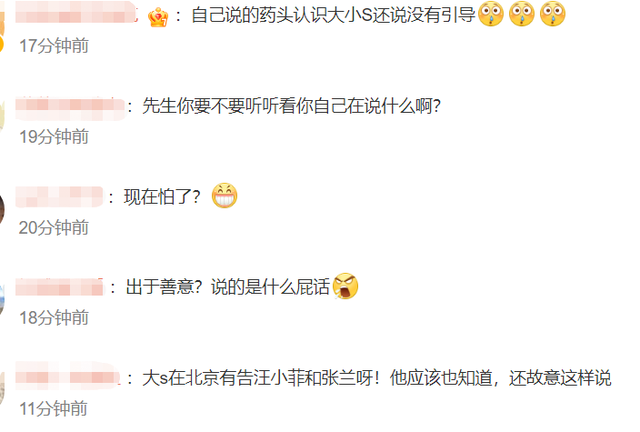Click the 17分钟前 timestamp

click(54, 46)
